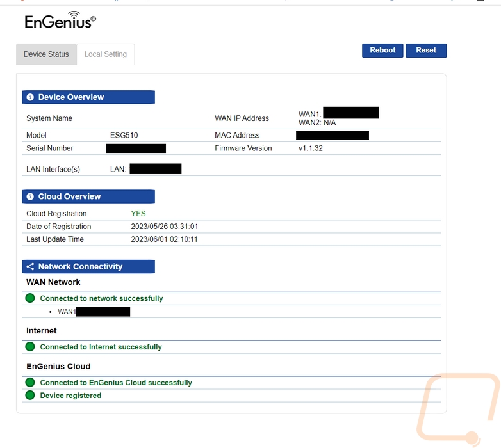Image resolution: width=501 pixels, height=448 pixels.
Task: Click the Network Connectivity section header
Action: 88,266
